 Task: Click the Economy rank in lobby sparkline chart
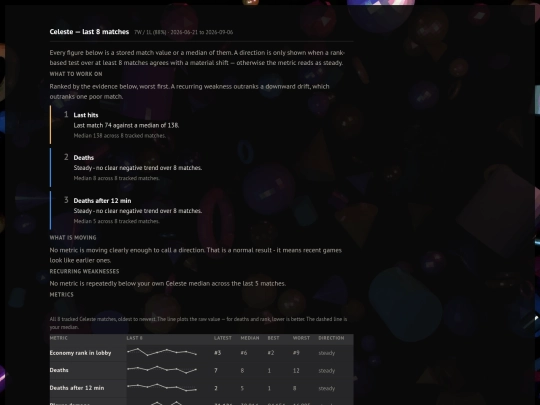pos(162,352)
